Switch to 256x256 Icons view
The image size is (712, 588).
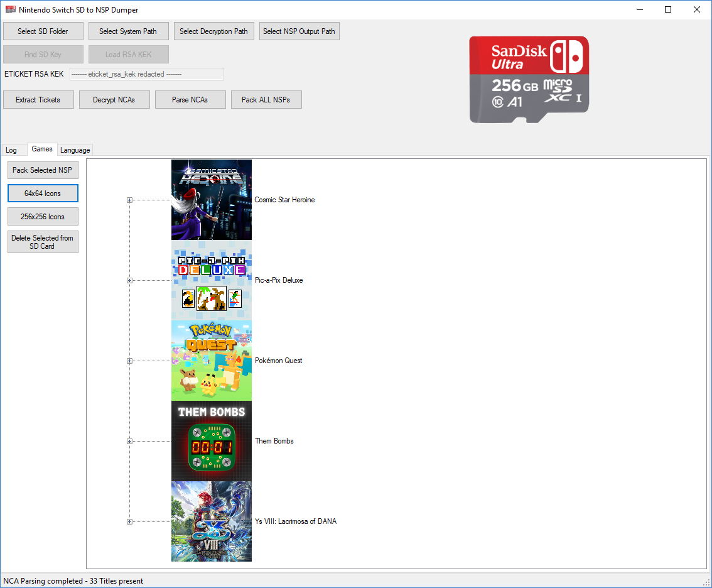pyautogui.click(x=43, y=217)
